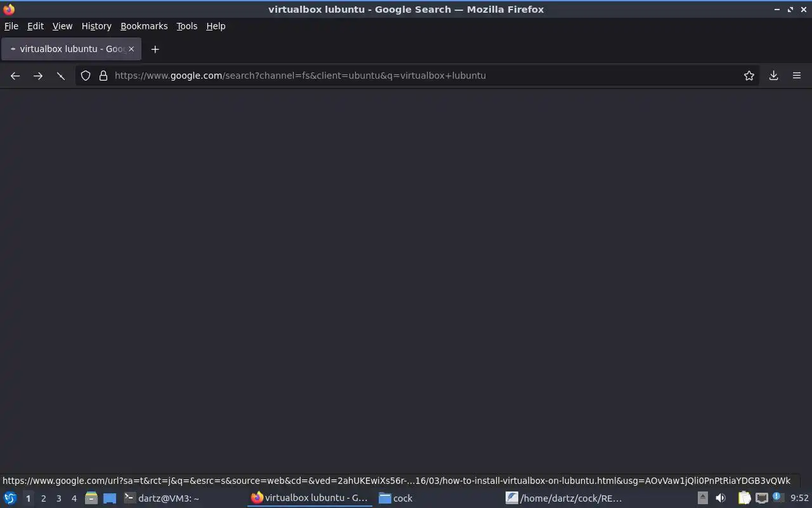Open the Edit menu
Screen dimensions: 812x508
click(x=36, y=26)
